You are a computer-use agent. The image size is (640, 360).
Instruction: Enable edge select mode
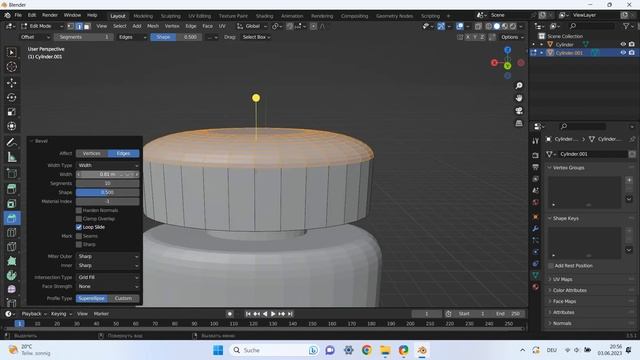click(79, 26)
